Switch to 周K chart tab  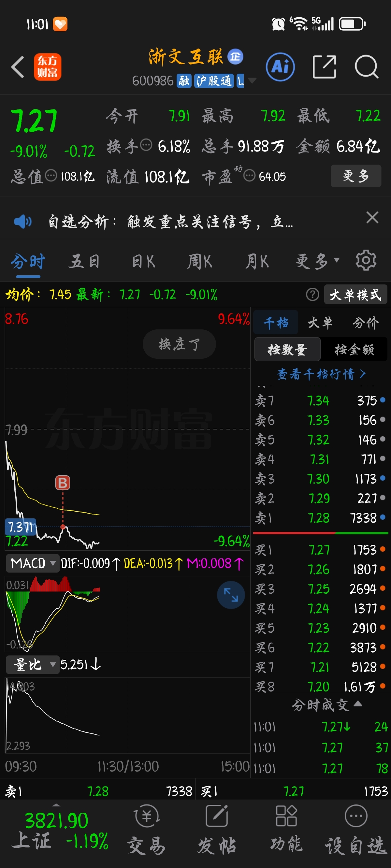(199, 262)
